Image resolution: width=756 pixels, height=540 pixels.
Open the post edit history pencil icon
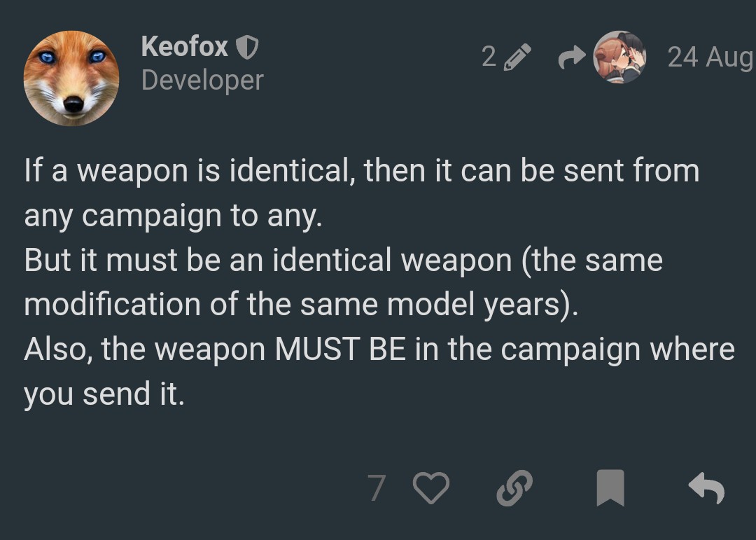pyautogui.click(x=517, y=57)
